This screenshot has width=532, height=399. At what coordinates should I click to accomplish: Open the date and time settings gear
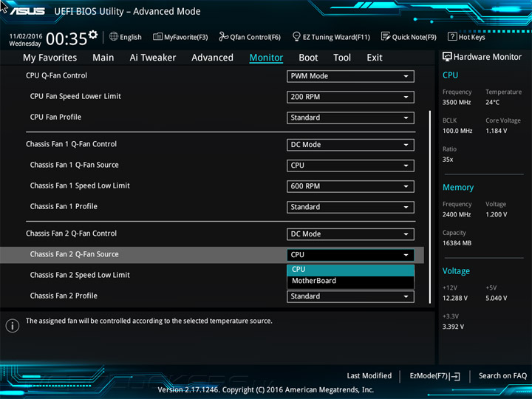point(92,35)
